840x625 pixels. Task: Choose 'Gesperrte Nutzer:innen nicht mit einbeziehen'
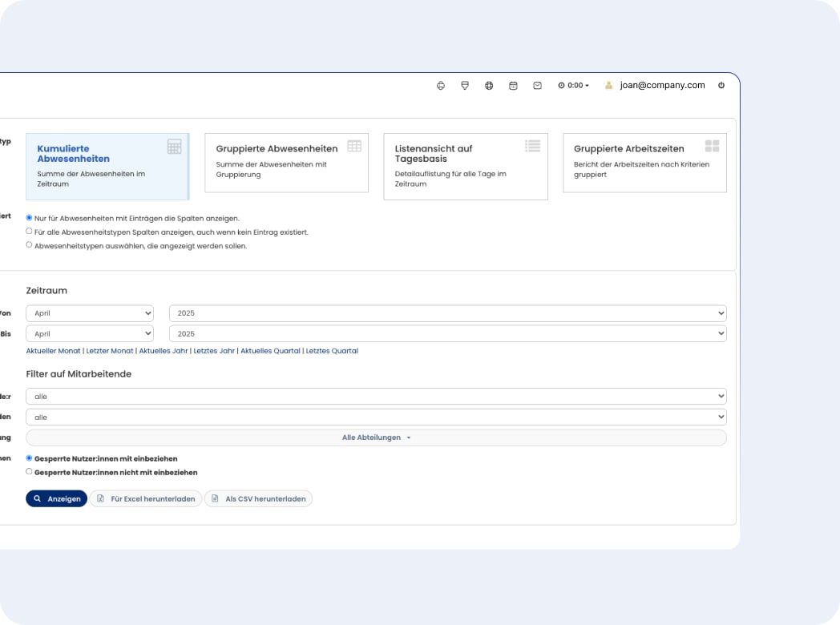point(30,472)
